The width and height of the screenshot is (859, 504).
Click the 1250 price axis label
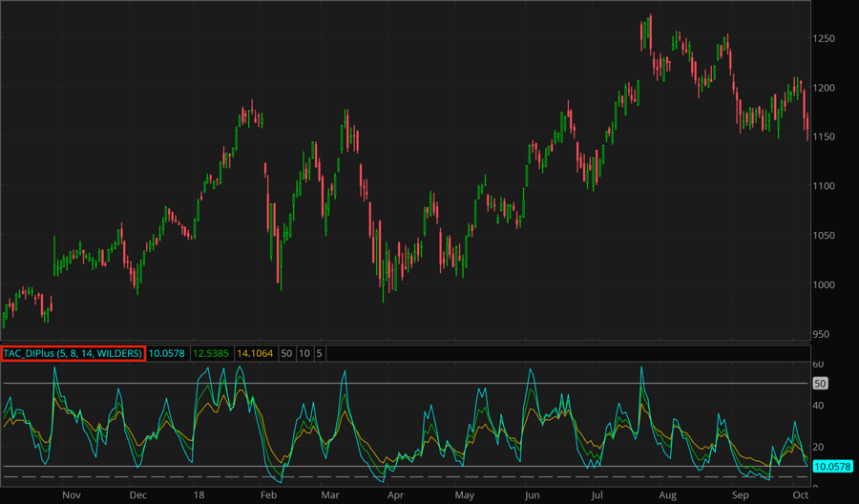(x=828, y=38)
